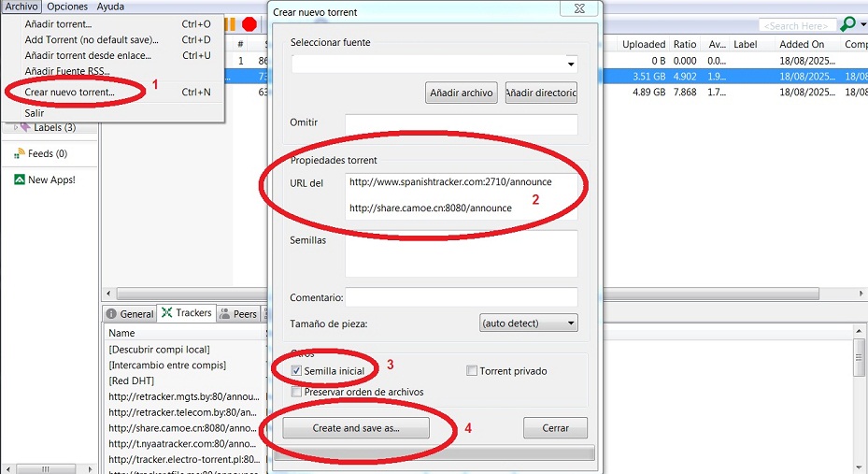Click the Labels tag icon in sidebar

click(x=26, y=127)
